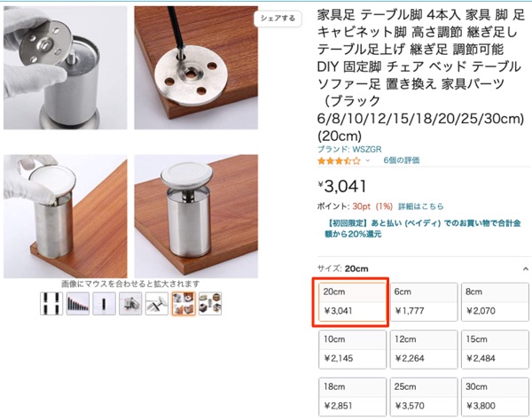Open the star rating dropdown arrow
The height and width of the screenshot is (420, 532).
tap(367, 160)
